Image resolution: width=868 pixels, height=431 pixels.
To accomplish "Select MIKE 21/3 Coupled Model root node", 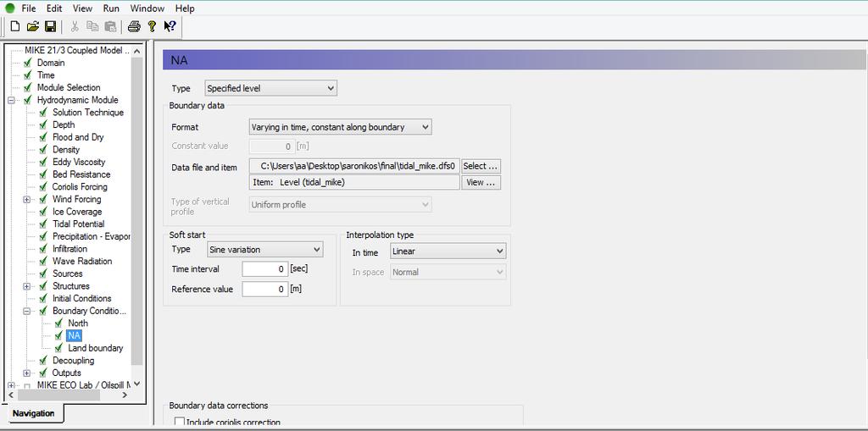I will [77, 50].
